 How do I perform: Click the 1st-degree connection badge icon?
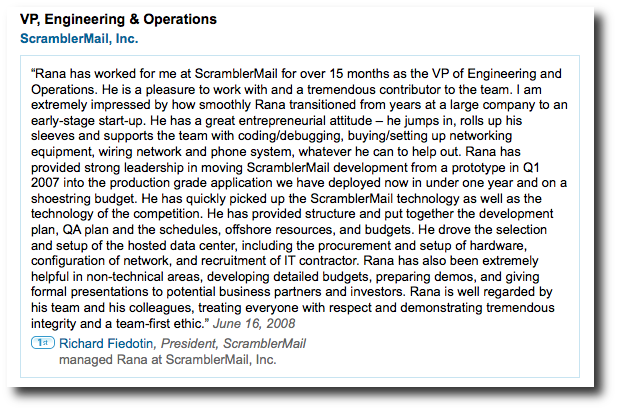(x=42, y=344)
